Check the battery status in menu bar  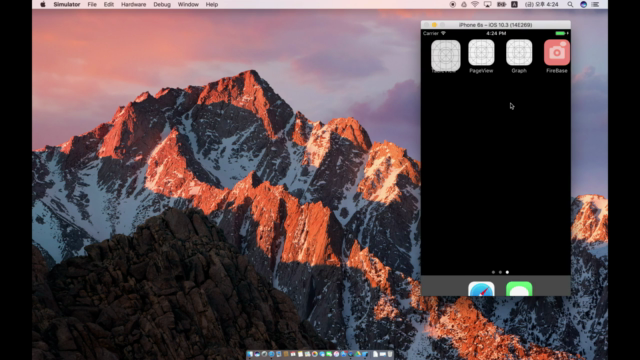502,4
